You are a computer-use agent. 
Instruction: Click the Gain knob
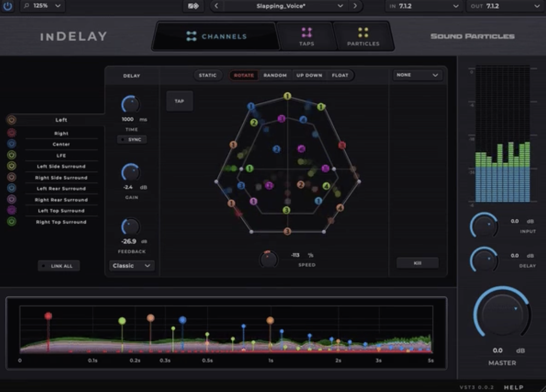tap(131, 172)
